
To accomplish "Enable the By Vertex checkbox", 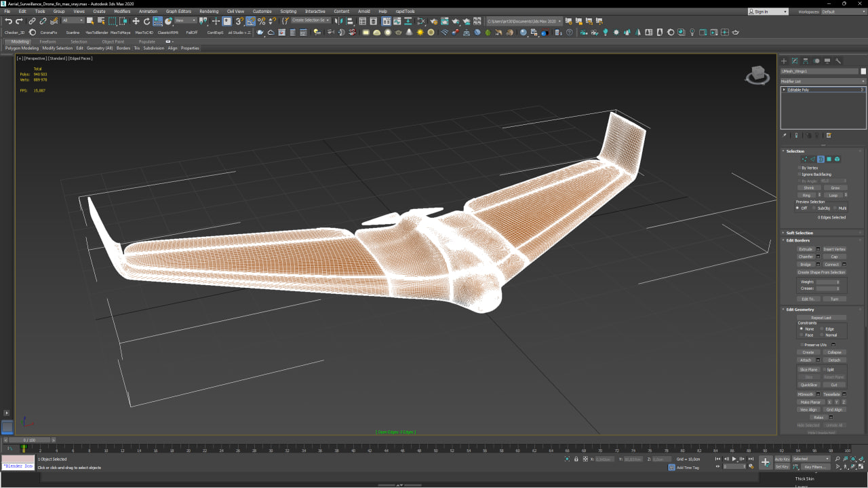I will tap(800, 168).
